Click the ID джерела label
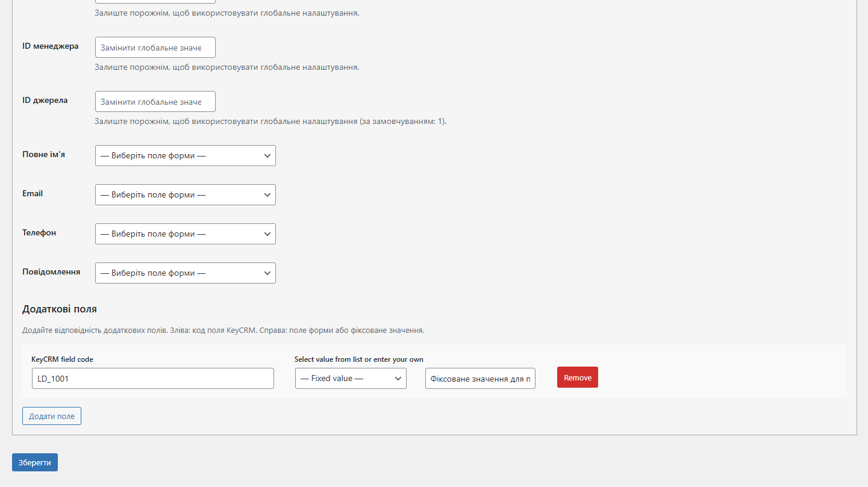Viewport: 868px width, 487px height. click(45, 101)
